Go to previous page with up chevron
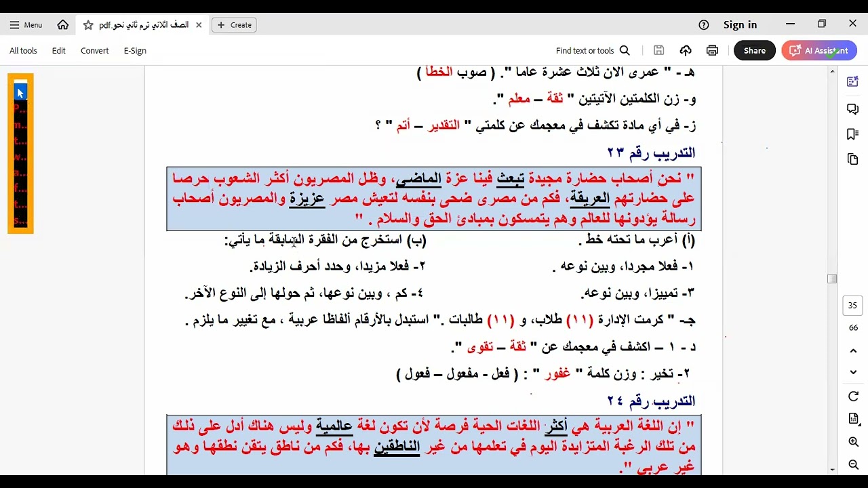The height and width of the screenshot is (488, 868). [x=853, y=350]
